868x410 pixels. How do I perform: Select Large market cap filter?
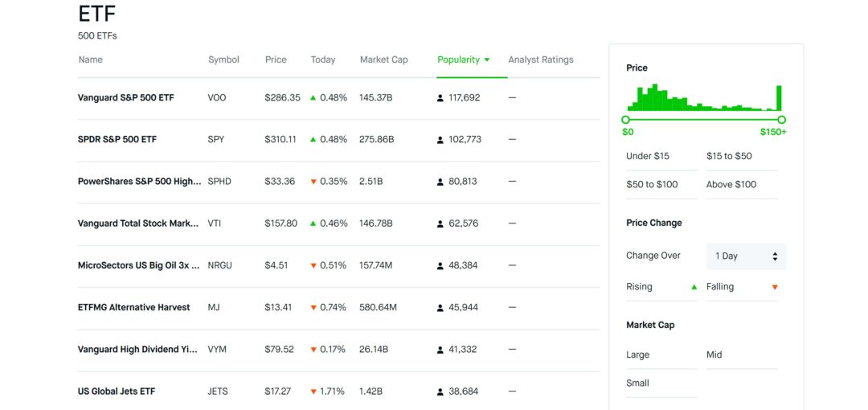[x=661, y=355]
